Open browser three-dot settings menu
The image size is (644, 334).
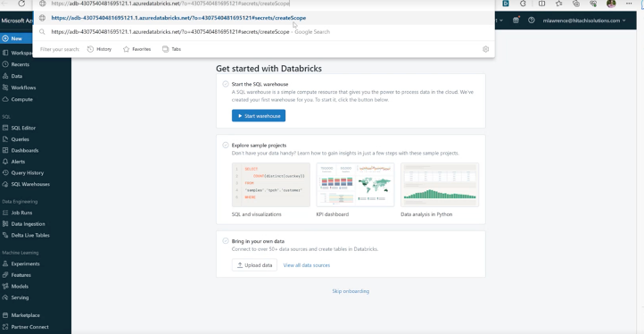[629, 4]
